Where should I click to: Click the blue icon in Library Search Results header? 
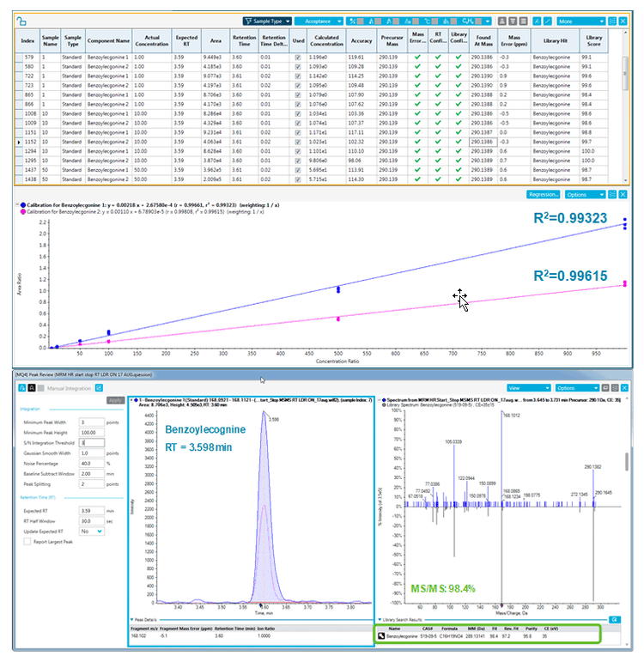614,619
